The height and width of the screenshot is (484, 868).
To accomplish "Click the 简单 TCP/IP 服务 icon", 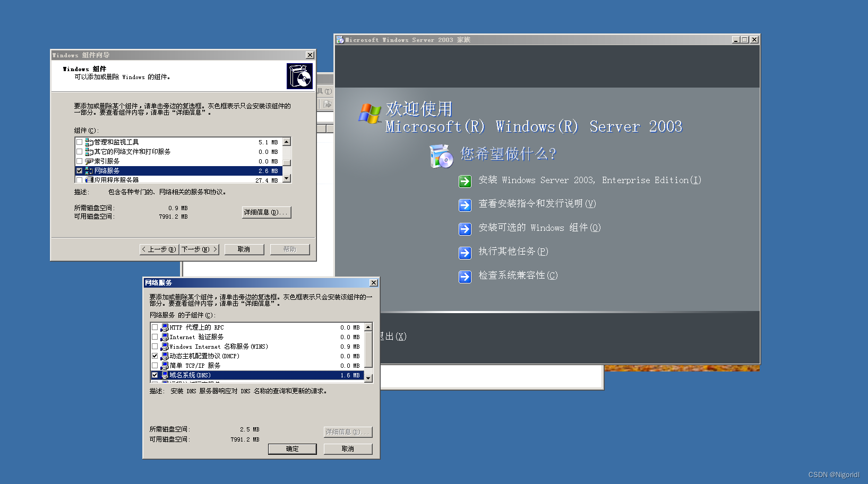I will coord(165,366).
